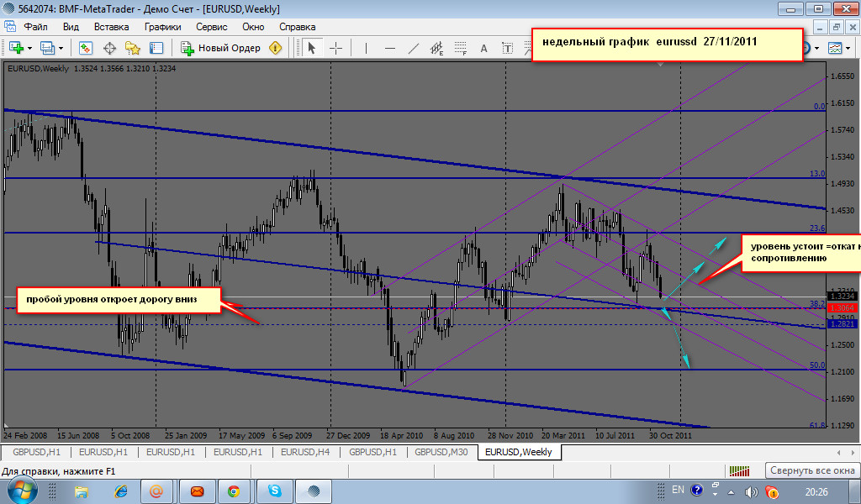Open Windows Explorer from the taskbar

[x=82, y=491]
